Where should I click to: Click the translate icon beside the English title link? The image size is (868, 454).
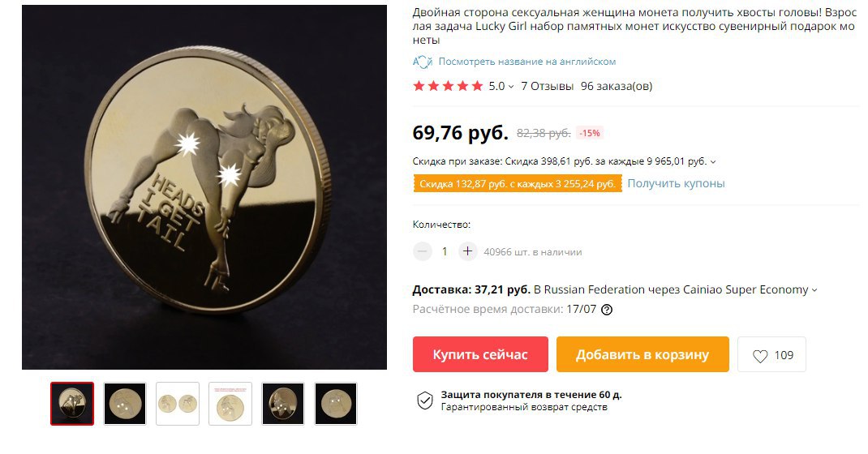pyautogui.click(x=423, y=62)
